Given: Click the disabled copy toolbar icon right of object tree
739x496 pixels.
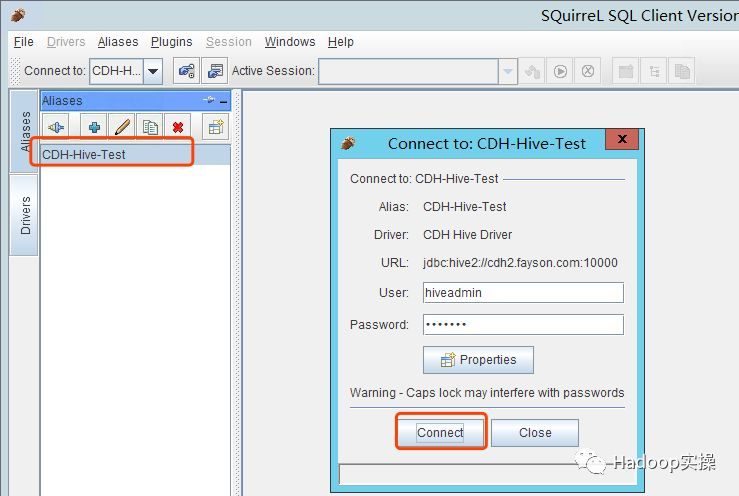Looking at the screenshot, I should (682, 72).
